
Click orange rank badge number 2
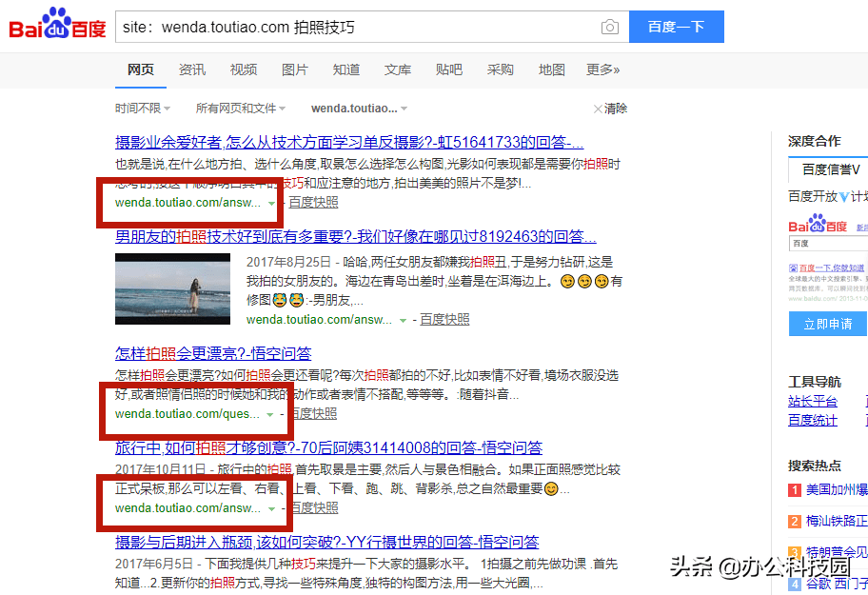pos(795,522)
